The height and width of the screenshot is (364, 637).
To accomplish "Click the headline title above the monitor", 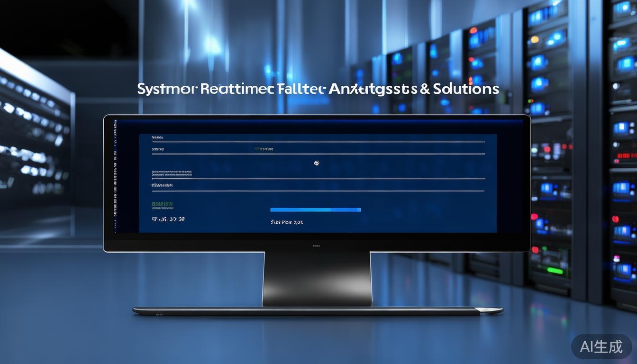I will [318, 89].
